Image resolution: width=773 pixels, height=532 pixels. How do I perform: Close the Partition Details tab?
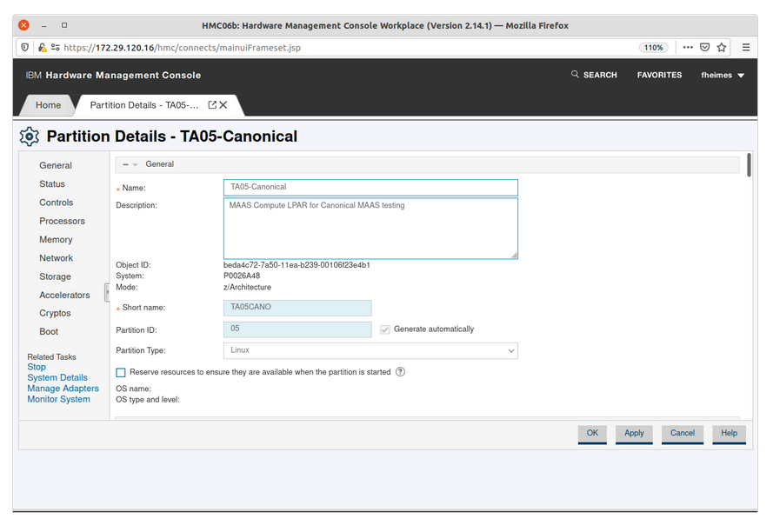(223, 105)
